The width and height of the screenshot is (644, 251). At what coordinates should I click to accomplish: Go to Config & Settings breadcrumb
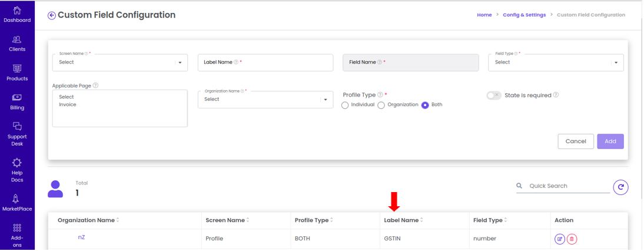click(525, 15)
